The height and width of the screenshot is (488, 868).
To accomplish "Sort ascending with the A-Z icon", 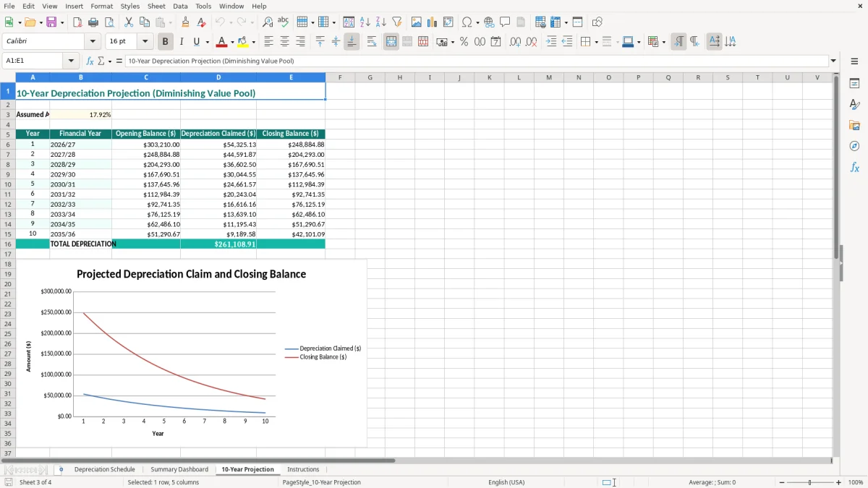I will pyautogui.click(x=365, y=22).
